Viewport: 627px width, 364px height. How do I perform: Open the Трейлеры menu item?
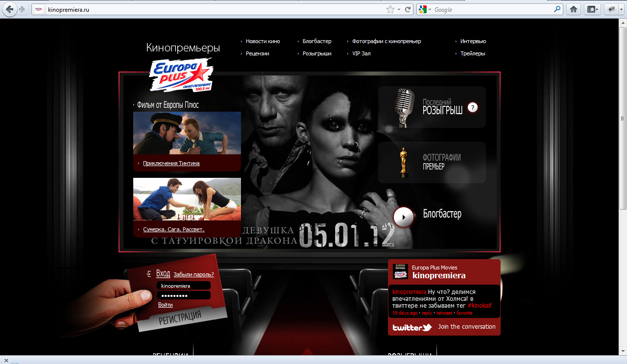(473, 53)
